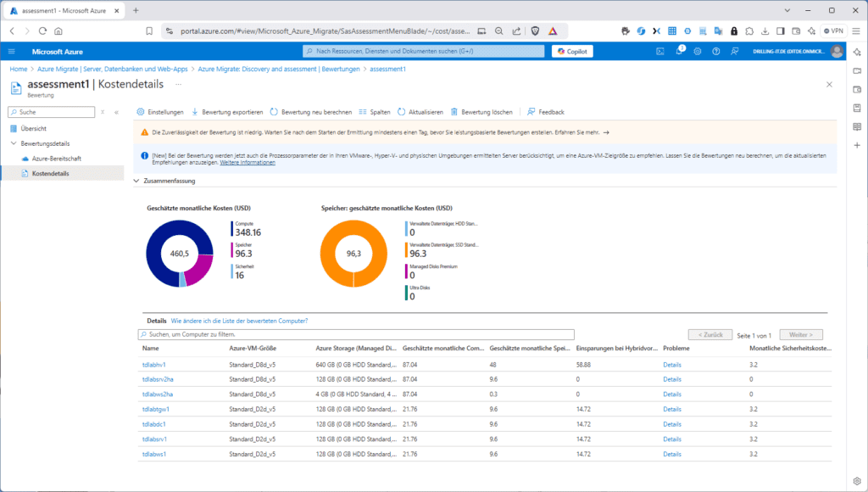868x492 pixels.
Task: Clear the left menu search field
Action: pyautogui.click(x=103, y=112)
